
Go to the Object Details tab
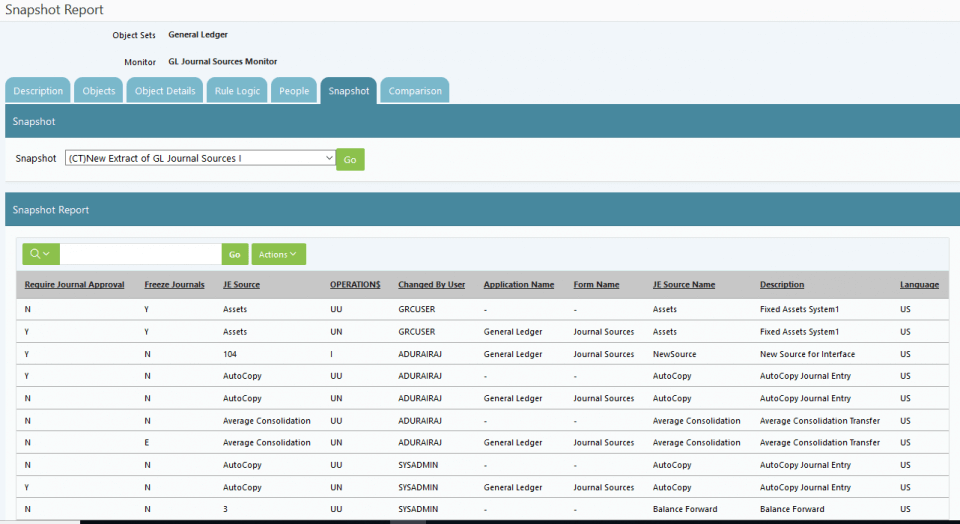click(x=165, y=91)
